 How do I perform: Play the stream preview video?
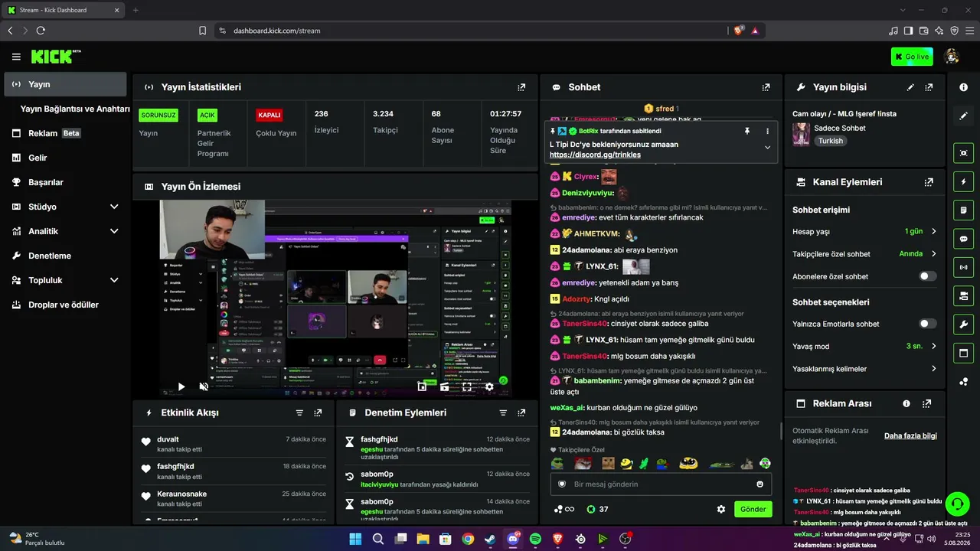coord(181,387)
